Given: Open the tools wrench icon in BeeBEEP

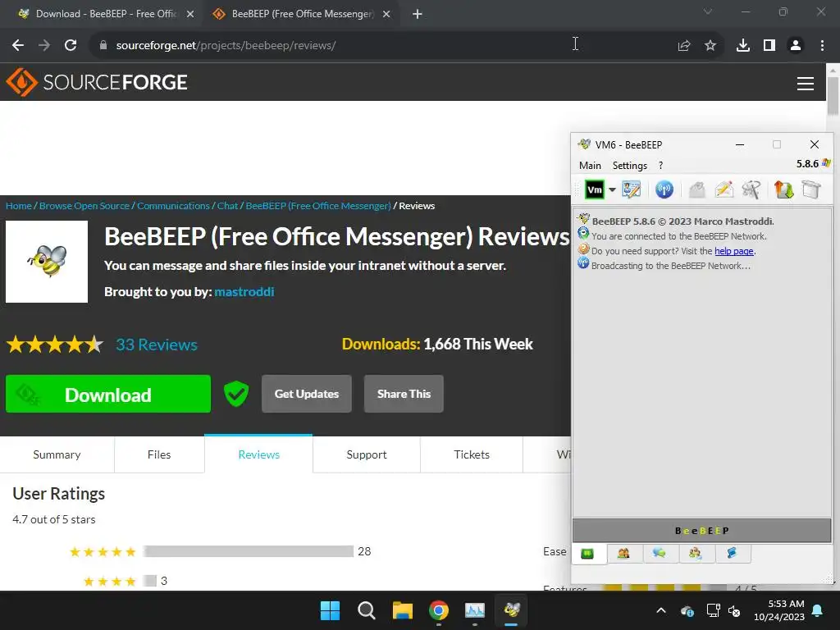Looking at the screenshot, I should pyautogui.click(x=751, y=189).
